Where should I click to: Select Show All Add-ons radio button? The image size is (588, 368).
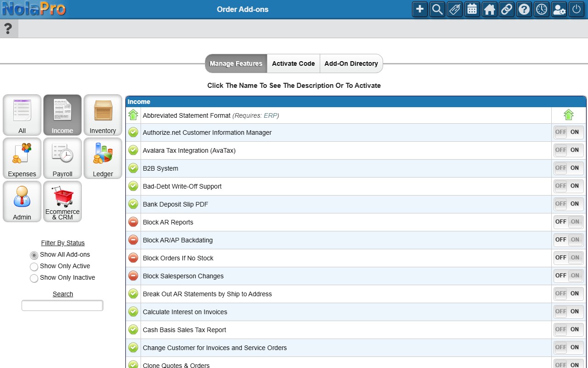click(34, 255)
